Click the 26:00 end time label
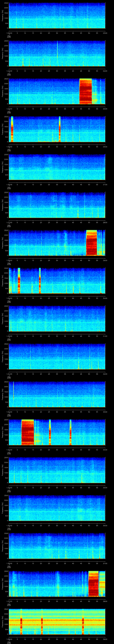114x644 pixels. pyautogui.click(x=105, y=147)
